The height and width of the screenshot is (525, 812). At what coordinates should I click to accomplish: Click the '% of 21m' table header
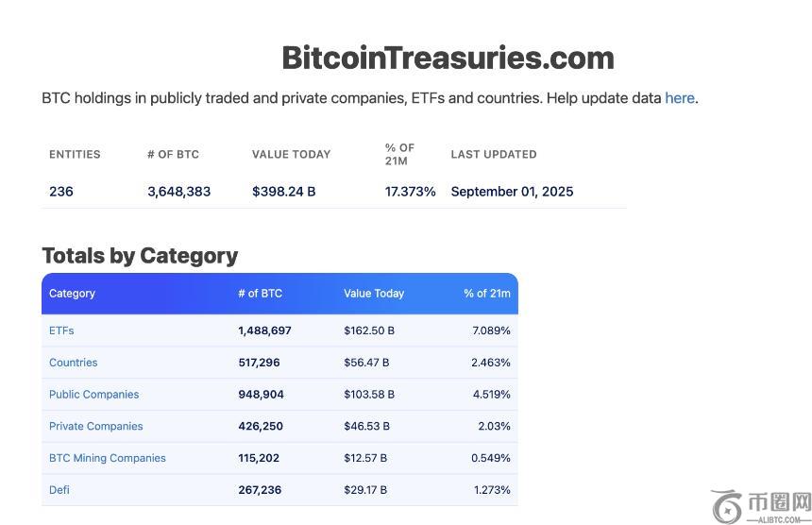(486, 294)
